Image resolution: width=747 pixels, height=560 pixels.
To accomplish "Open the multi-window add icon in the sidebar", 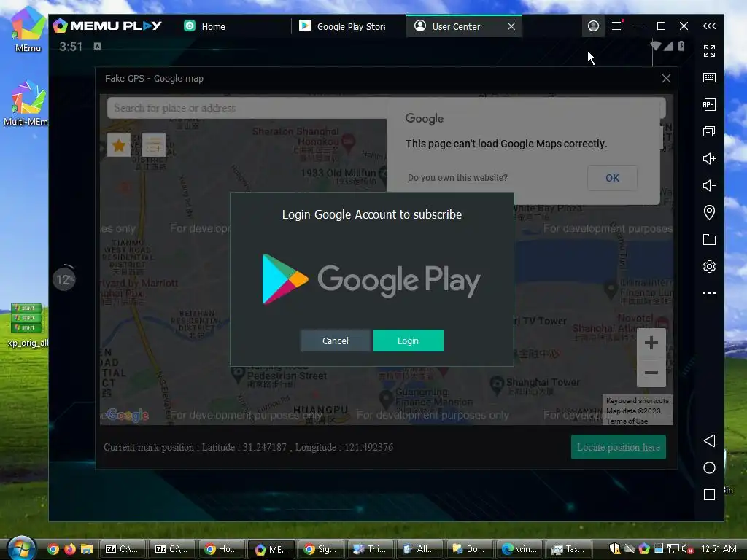I will click(x=709, y=131).
